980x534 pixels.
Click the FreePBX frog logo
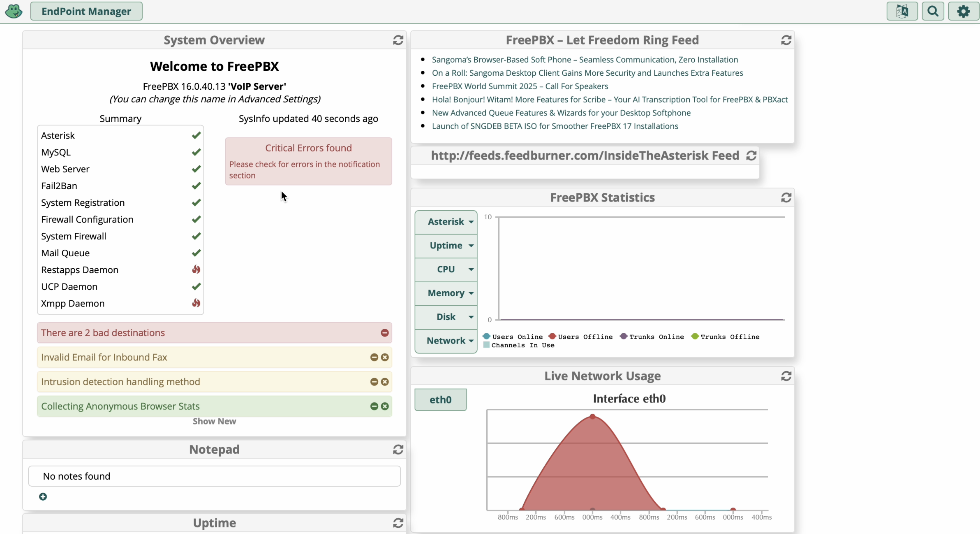(13, 11)
